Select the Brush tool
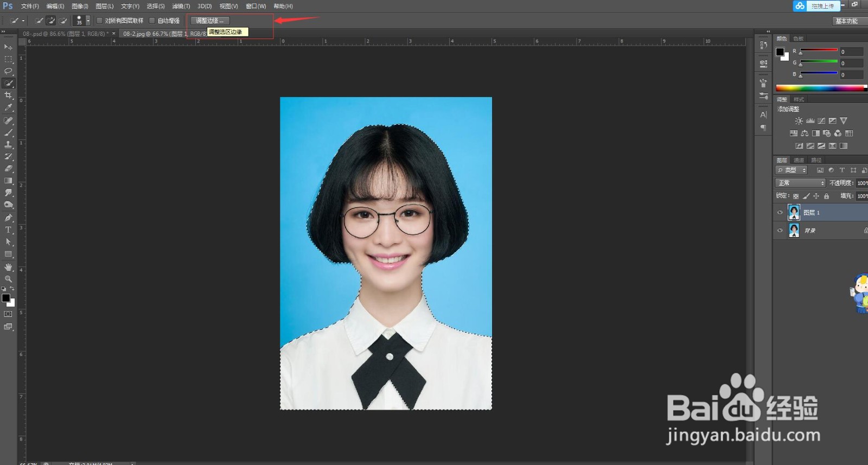This screenshot has height=465, width=868. coord(8,132)
